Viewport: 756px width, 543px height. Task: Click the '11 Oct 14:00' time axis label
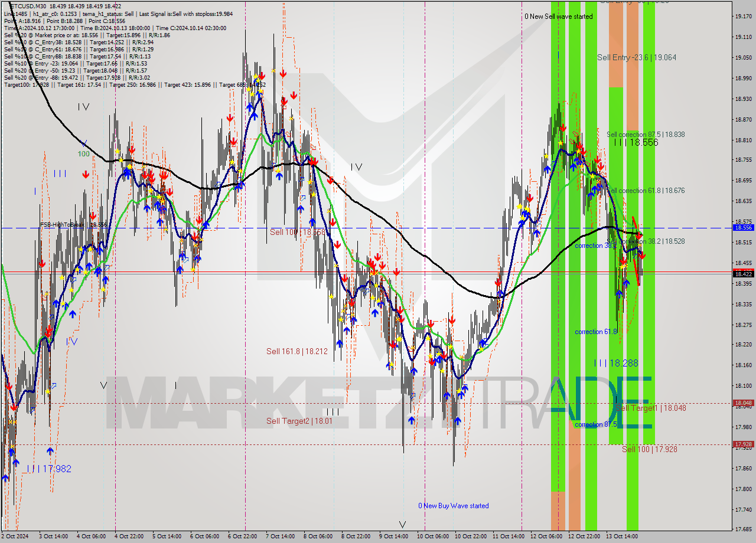pos(509,537)
